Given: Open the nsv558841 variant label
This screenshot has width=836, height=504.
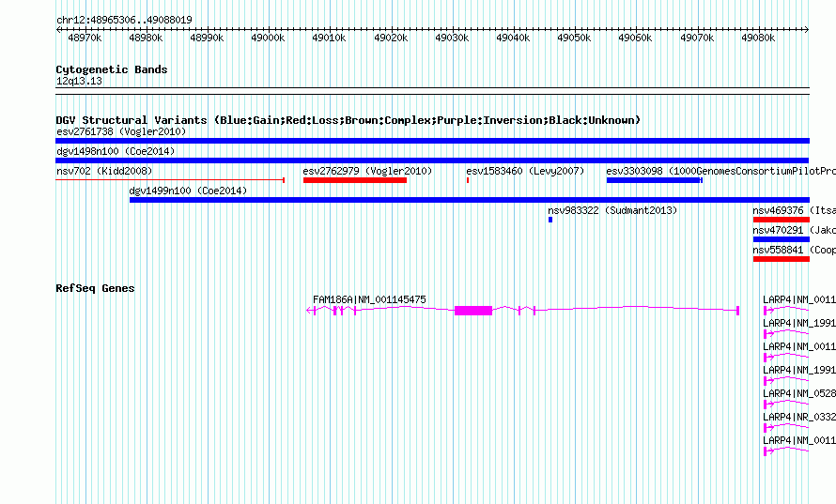Looking at the screenshot, I should [x=794, y=250].
